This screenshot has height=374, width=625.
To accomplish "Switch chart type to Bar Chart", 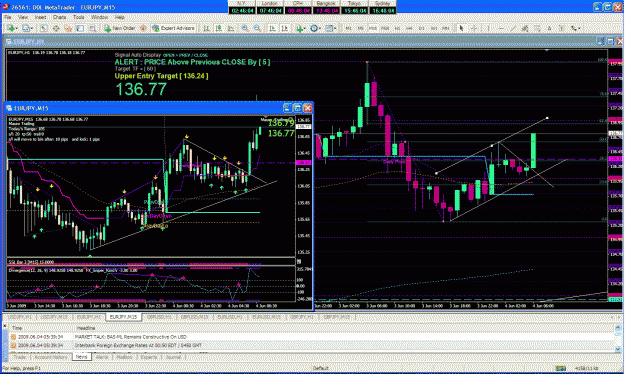I will pyautogui.click(x=206, y=28).
